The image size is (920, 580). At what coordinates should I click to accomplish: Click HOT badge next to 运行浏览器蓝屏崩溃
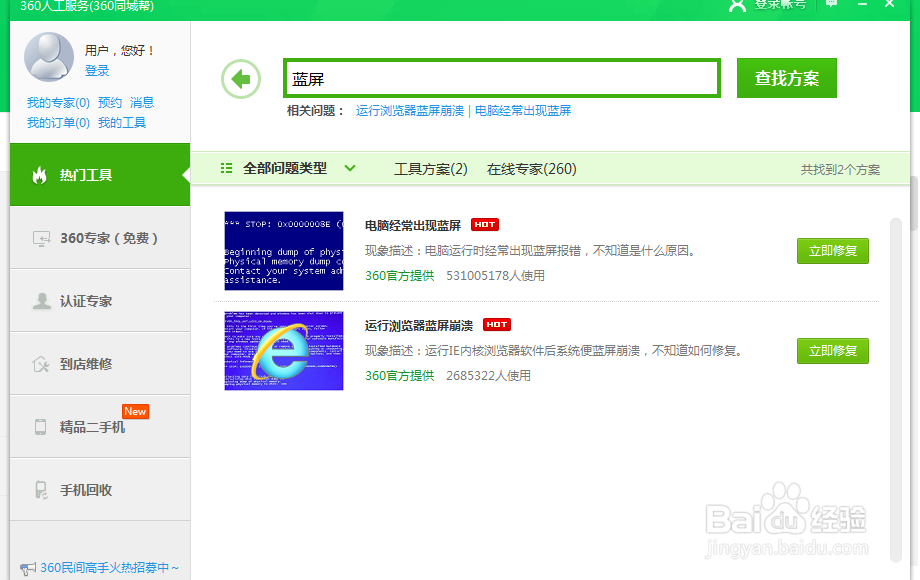pos(496,324)
